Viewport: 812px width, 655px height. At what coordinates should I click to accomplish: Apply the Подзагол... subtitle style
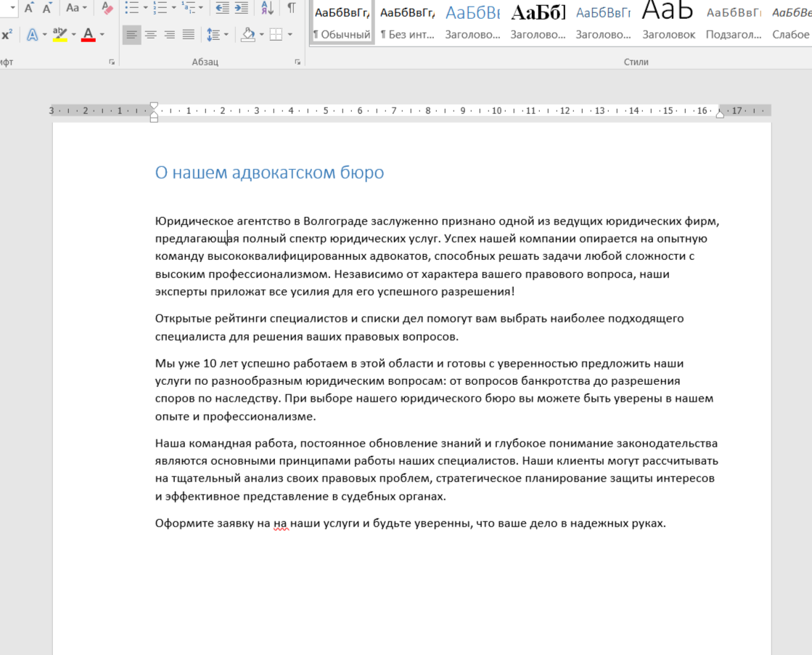(x=734, y=22)
